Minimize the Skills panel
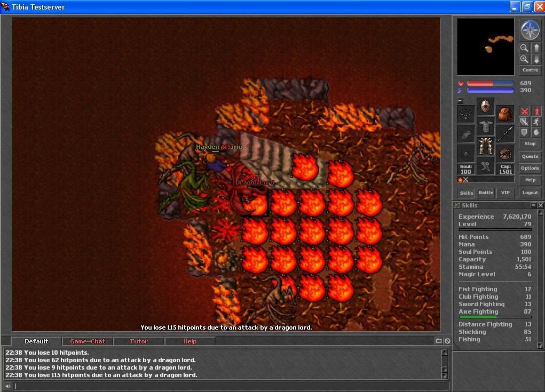The height and width of the screenshot is (392, 545). point(533,205)
